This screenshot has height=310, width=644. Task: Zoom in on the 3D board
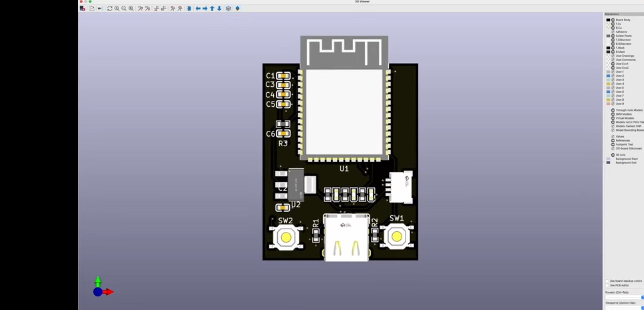[x=117, y=8]
